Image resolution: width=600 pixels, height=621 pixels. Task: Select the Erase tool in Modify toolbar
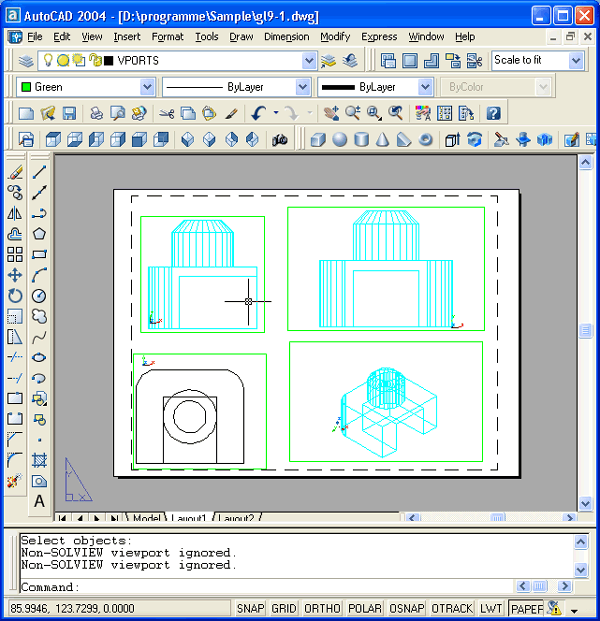[15, 172]
